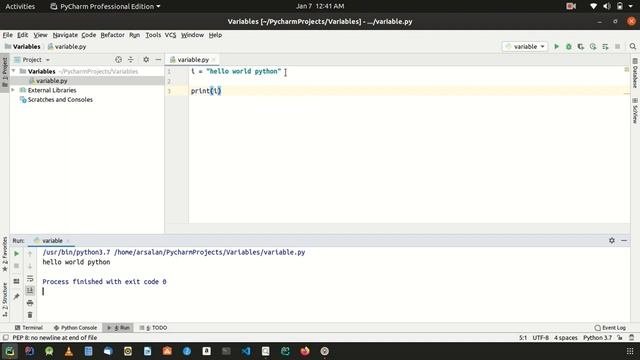
Task: Pin the Run tab with the pin icon
Action: click(x=16, y=296)
